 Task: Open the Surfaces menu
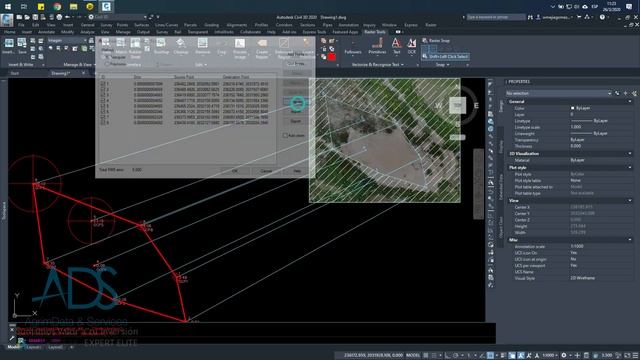coord(142,25)
